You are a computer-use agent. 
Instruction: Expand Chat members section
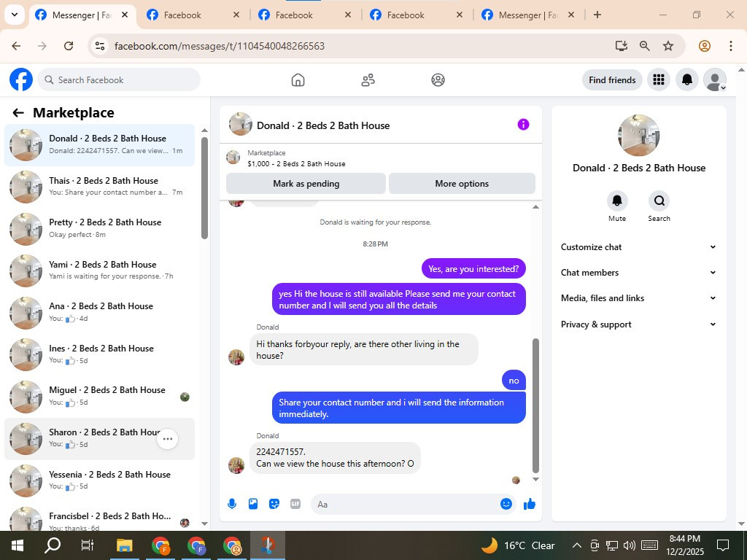(638, 273)
